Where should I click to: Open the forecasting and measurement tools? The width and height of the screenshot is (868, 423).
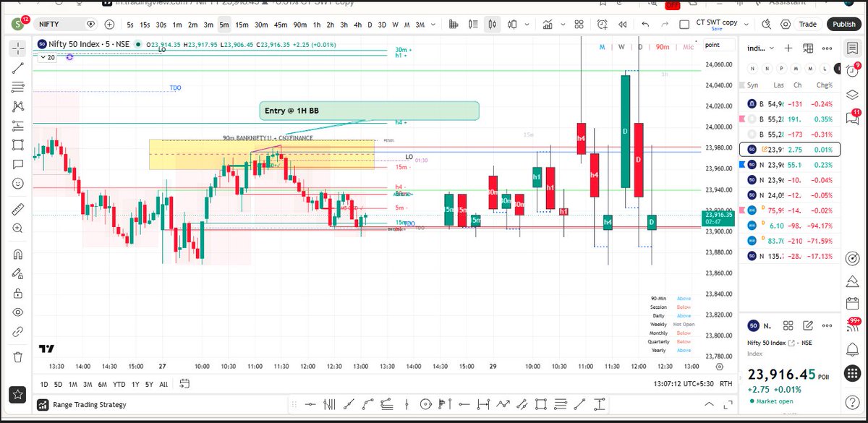click(18, 127)
